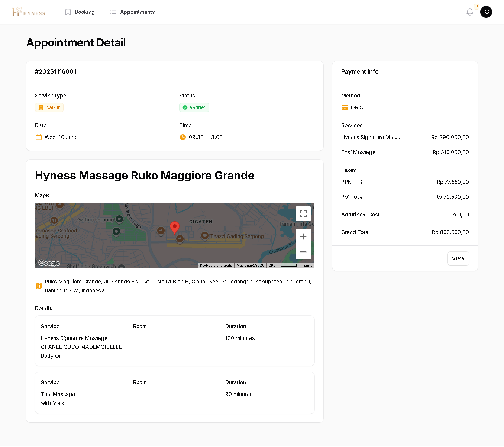Zoom out on the map
The width and height of the screenshot is (504, 447).
pos(303,252)
